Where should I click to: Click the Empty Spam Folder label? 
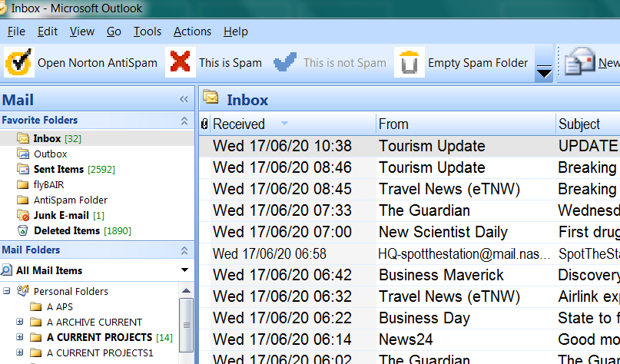click(x=478, y=63)
